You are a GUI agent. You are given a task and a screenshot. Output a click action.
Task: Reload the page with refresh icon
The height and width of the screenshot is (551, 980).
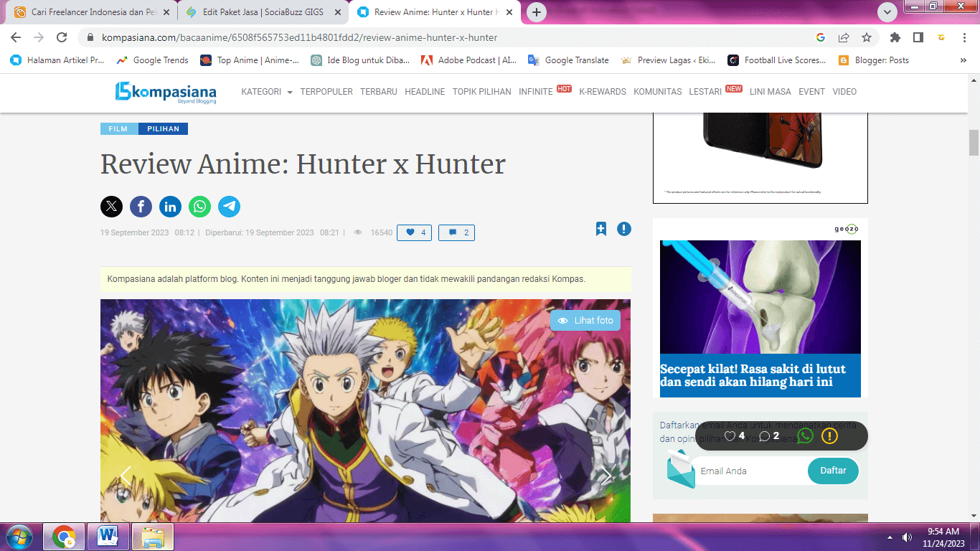(62, 37)
